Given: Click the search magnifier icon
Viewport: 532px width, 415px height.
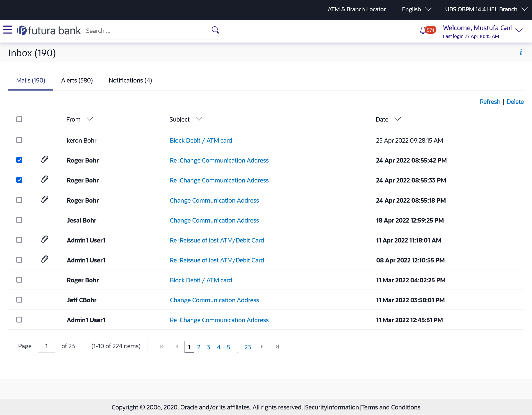Looking at the screenshot, I should (x=215, y=30).
